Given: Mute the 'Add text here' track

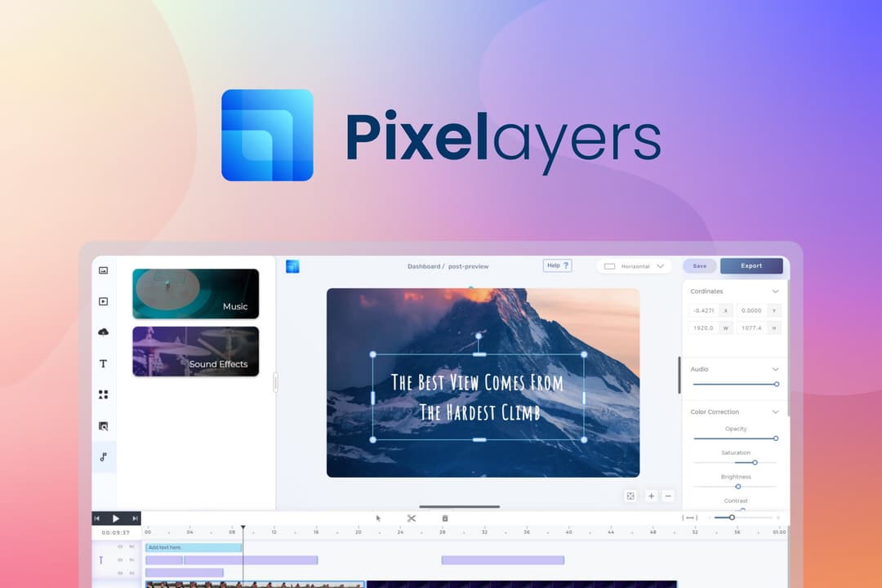Looking at the screenshot, I should click(132, 547).
